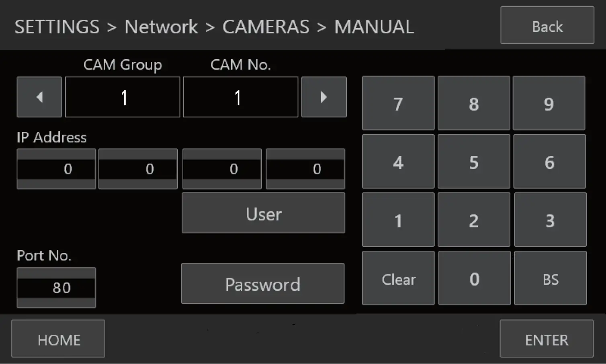Open the Password entry screen
Viewport: 606px width, 364px height.
point(262,284)
